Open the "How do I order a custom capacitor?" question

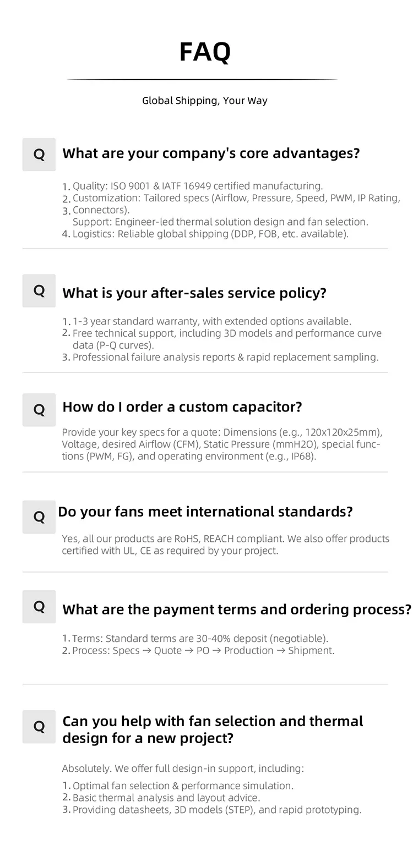[182, 407]
